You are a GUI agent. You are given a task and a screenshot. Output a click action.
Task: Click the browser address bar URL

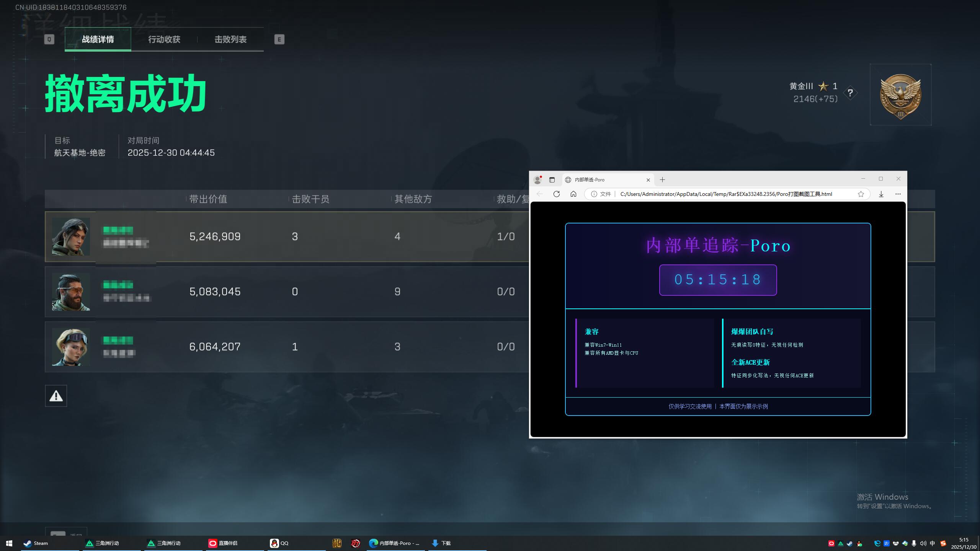(x=725, y=194)
